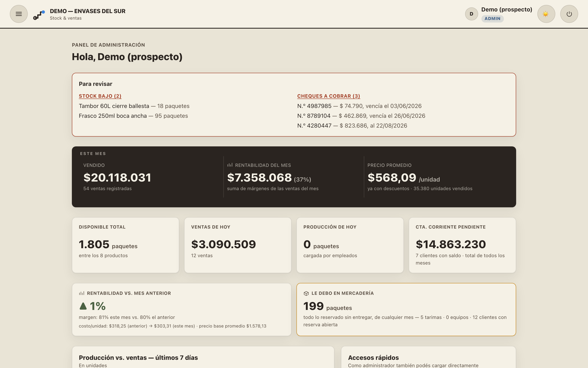Open the hamburger menu
588x368 pixels.
point(19,14)
